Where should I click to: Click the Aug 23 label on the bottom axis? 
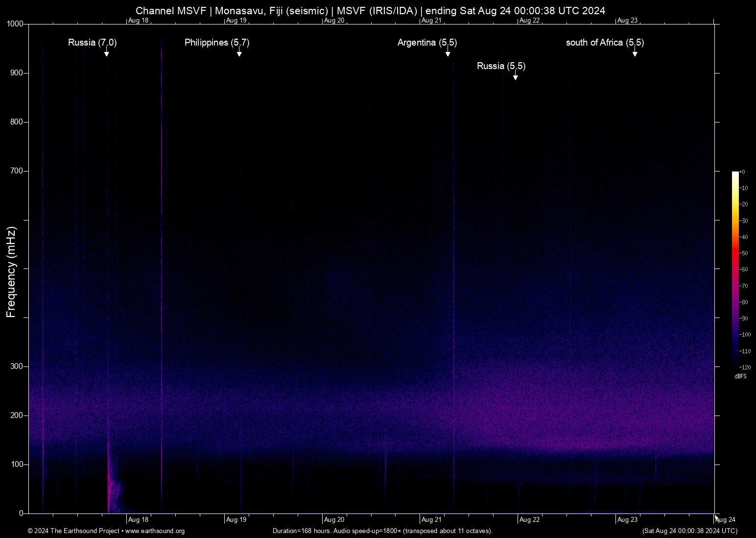[628, 520]
